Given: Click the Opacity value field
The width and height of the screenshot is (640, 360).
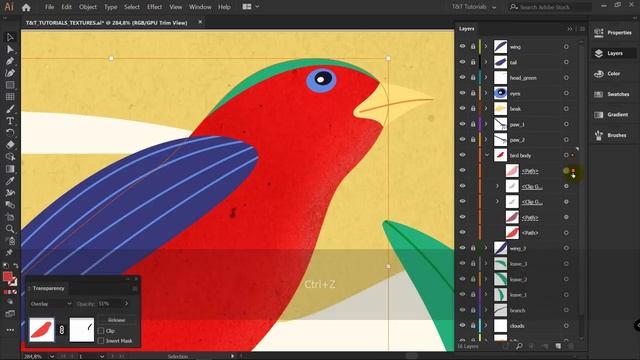Looking at the screenshot, I should (x=109, y=304).
